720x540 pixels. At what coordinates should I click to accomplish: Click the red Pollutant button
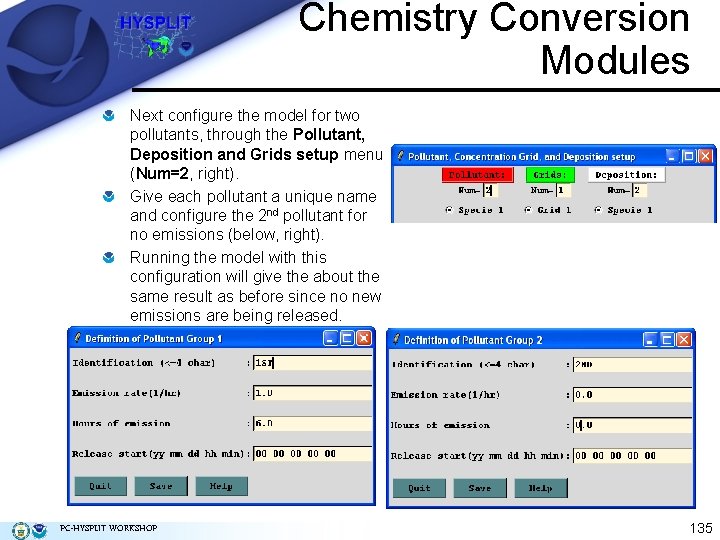(x=478, y=175)
